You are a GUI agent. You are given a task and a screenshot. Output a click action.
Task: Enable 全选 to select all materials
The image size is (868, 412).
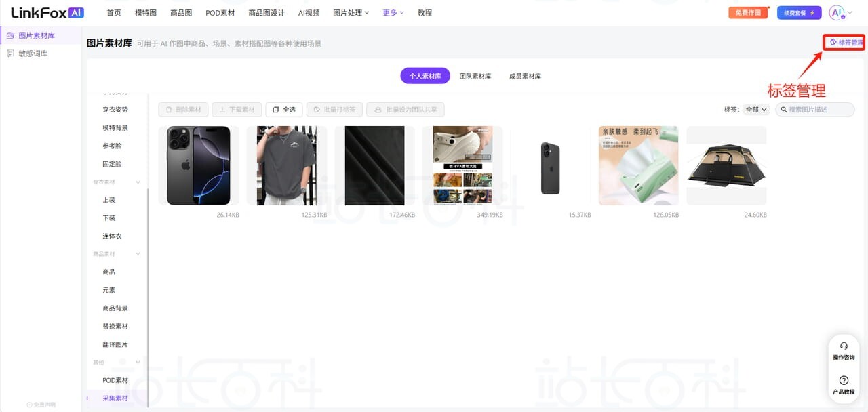[x=283, y=109]
